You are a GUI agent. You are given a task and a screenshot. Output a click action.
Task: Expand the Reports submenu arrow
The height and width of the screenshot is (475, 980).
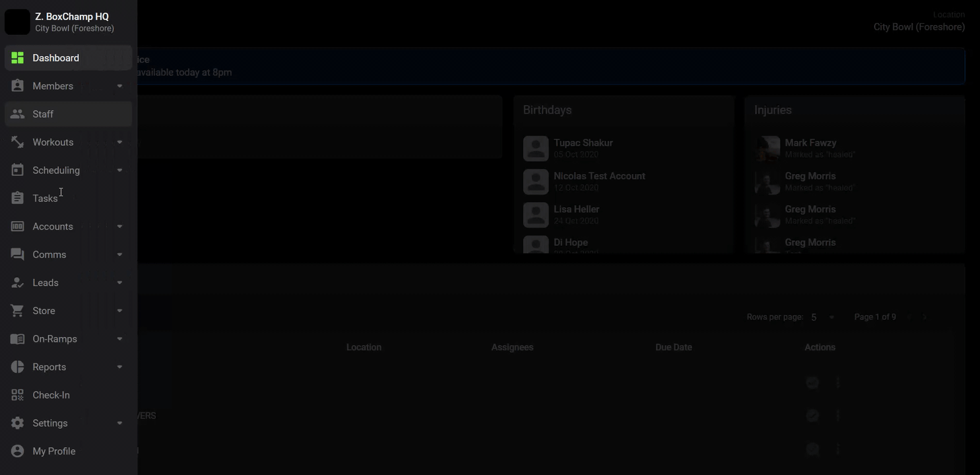119,367
